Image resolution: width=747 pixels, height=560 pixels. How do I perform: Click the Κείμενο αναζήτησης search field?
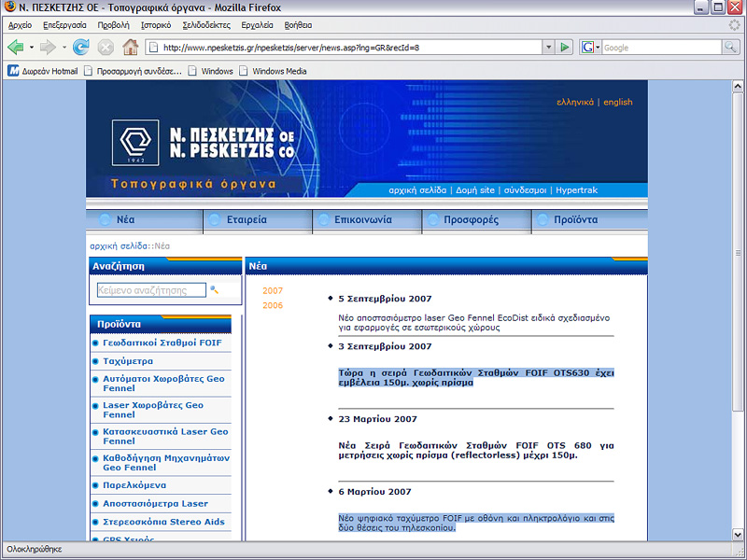click(x=151, y=290)
